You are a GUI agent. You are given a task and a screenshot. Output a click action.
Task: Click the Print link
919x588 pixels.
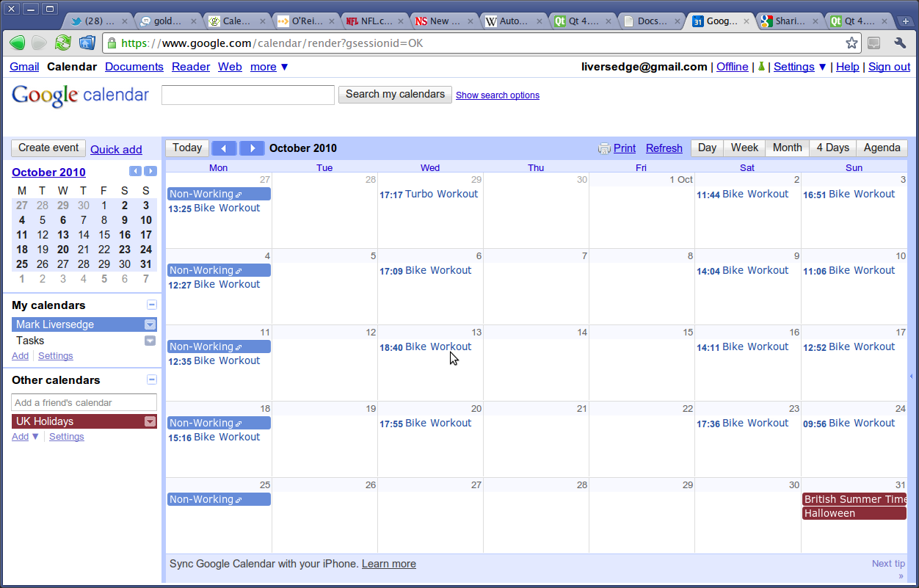(x=625, y=148)
